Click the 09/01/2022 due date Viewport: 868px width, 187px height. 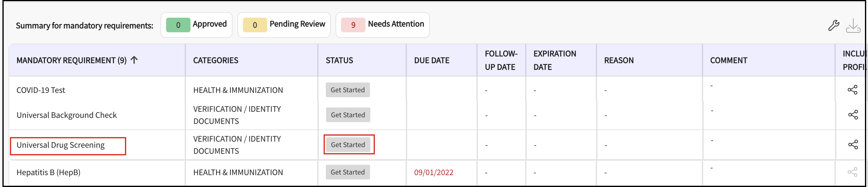(x=434, y=172)
